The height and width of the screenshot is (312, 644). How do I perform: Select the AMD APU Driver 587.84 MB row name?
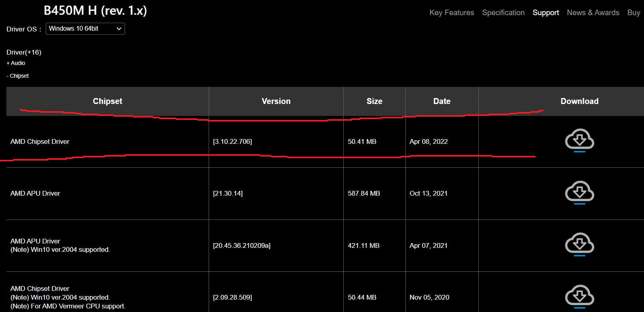click(x=35, y=193)
